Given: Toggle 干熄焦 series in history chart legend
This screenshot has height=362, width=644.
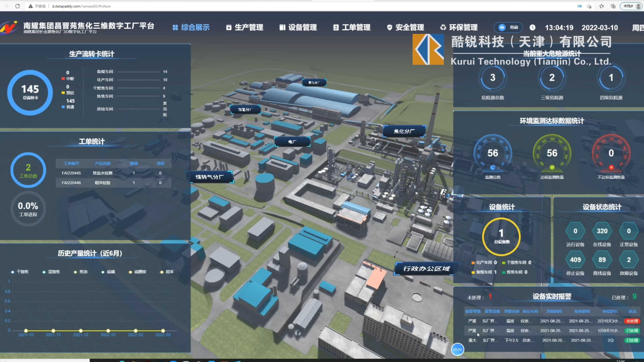Looking at the screenshot, I should click(x=20, y=272).
